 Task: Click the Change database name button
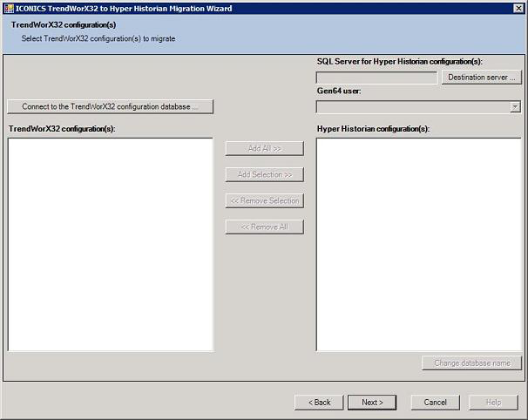point(471,363)
